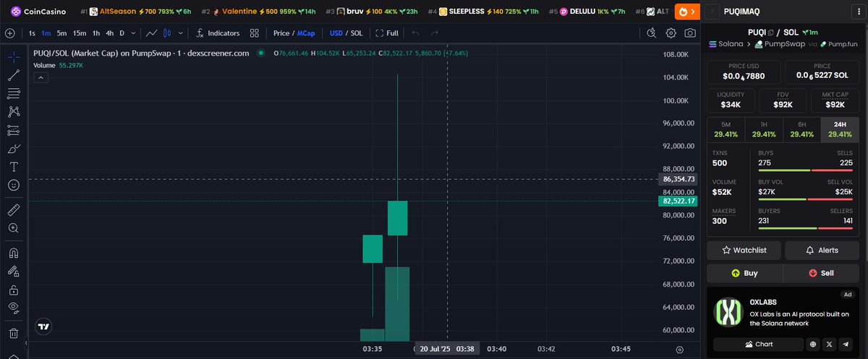This screenshot has height=359, width=868.
Task: Toggle stay in drawing mode
Action: pyautogui.click(x=13, y=272)
